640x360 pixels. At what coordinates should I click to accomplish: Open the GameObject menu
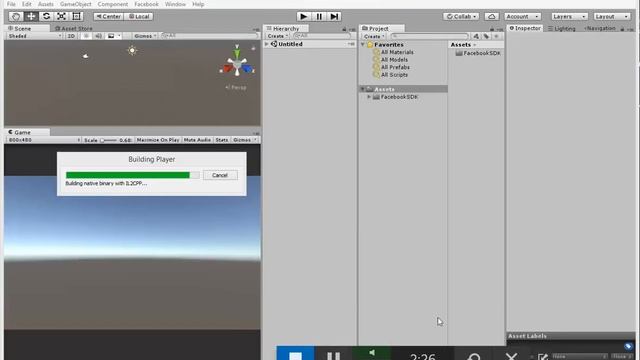(76, 4)
